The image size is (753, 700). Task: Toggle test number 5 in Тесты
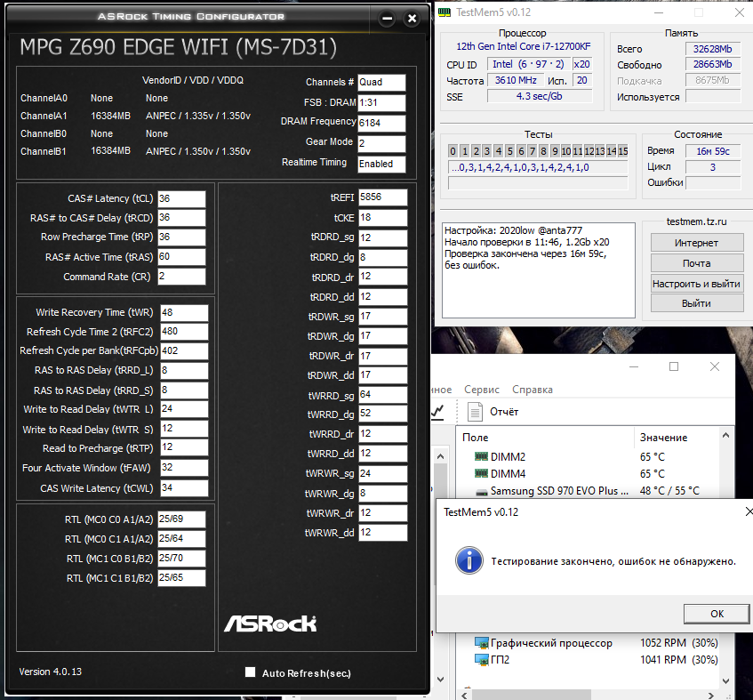[x=510, y=151]
